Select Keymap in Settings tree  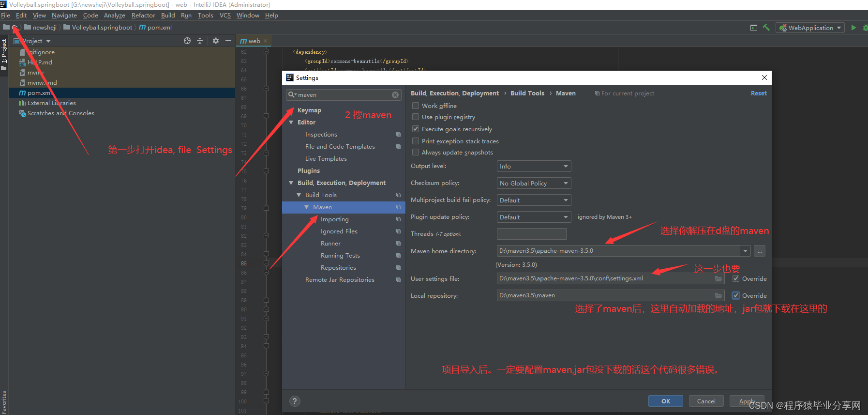pyautogui.click(x=310, y=110)
